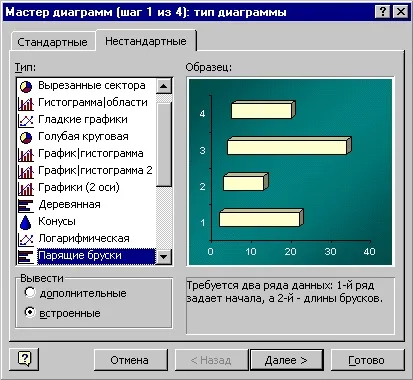Choose Гладкие графики in the list
Image resolution: width=413 pixels, height=380 pixels.
point(83,119)
